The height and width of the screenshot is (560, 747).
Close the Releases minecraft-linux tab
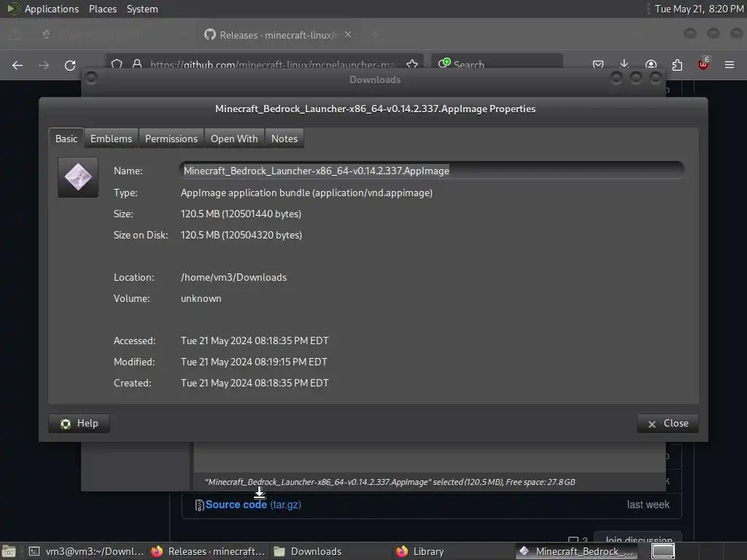coord(348,35)
